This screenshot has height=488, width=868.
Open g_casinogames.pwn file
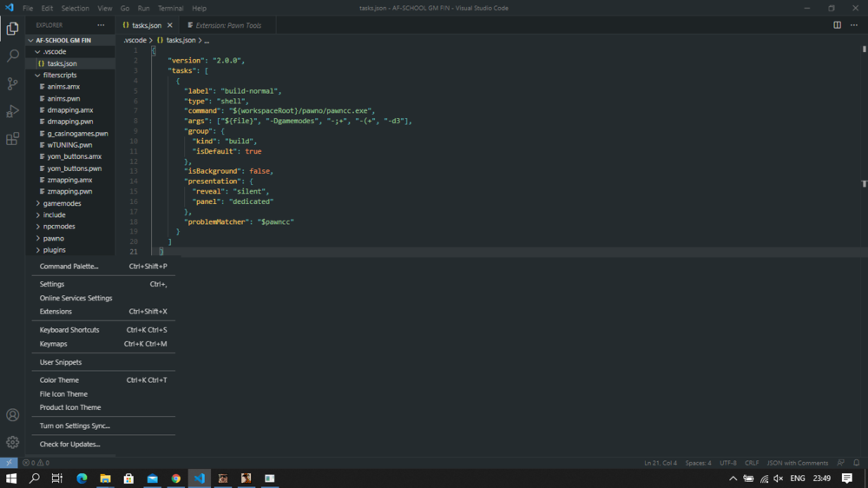coord(71,134)
